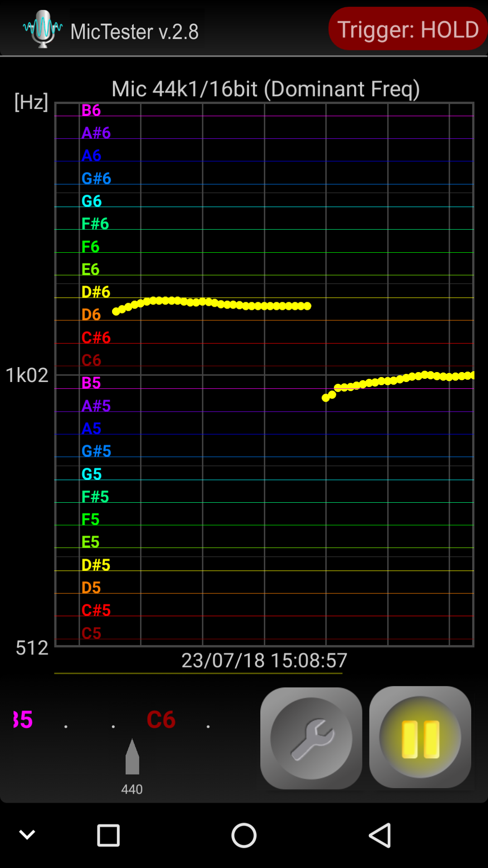This screenshot has height=868, width=488.
Task: Tap the Android back navigation button
Action: [x=380, y=835]
